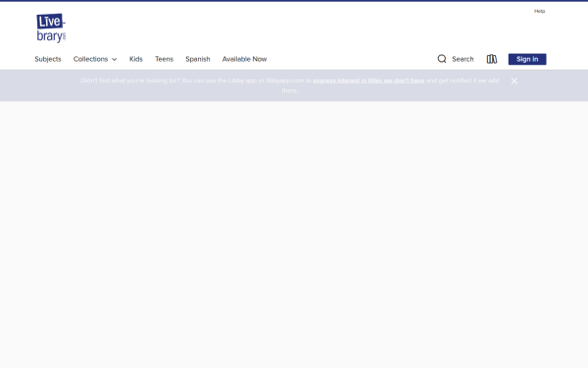Follow the express interest in titles link
This screenshot has height=368, width=588.
368,80
